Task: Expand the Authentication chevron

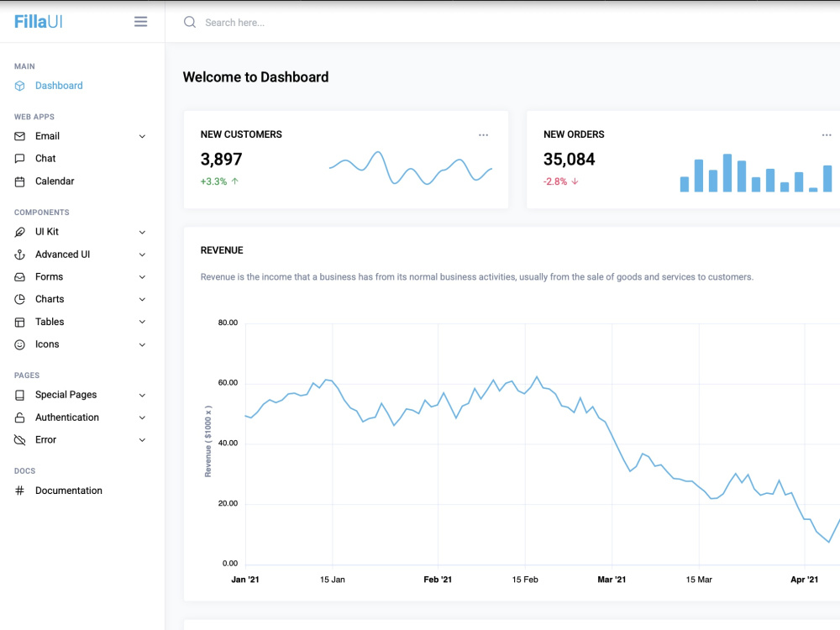Action: 142,417
